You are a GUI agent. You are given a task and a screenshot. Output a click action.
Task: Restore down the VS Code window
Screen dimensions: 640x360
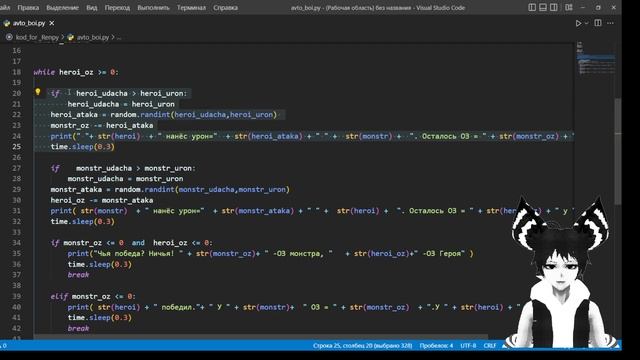tap(598, 7)
